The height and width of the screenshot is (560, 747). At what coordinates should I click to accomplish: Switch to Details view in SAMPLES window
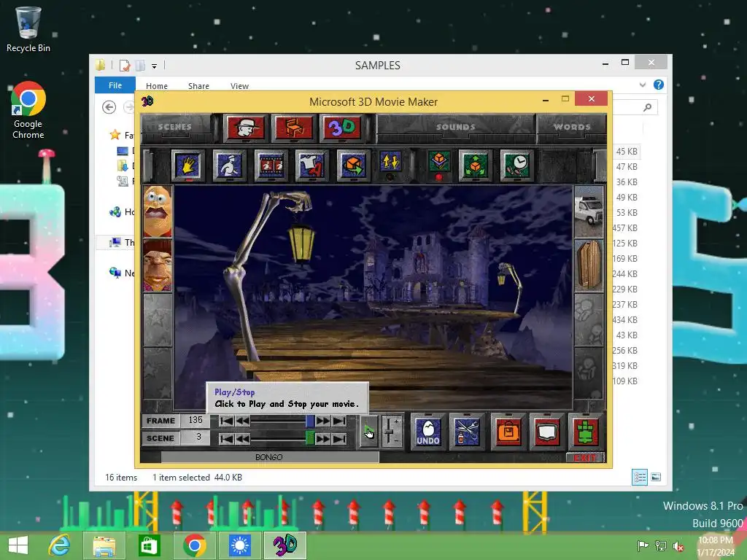(639, 477)
